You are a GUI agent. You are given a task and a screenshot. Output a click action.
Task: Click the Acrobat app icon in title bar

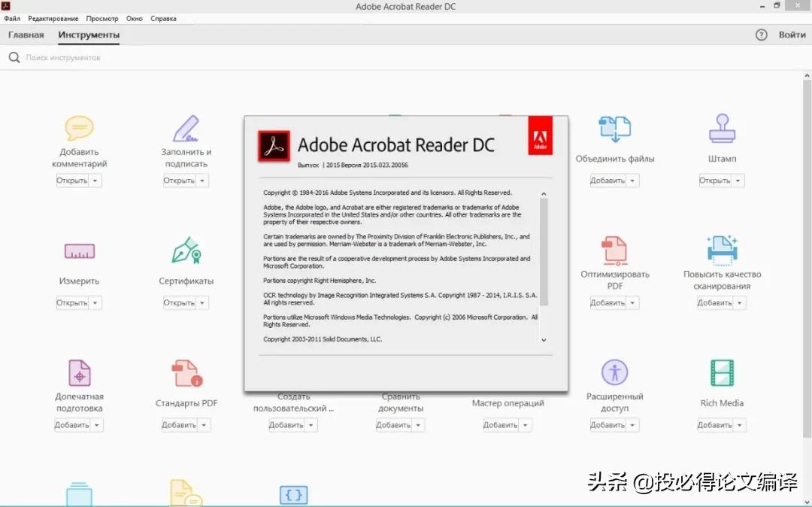(6, 6)
